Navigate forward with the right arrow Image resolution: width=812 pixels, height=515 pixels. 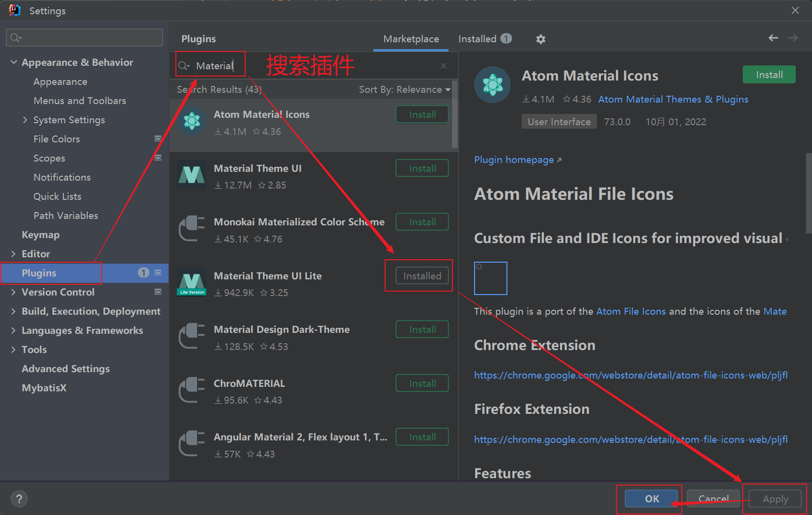(793, 38)
